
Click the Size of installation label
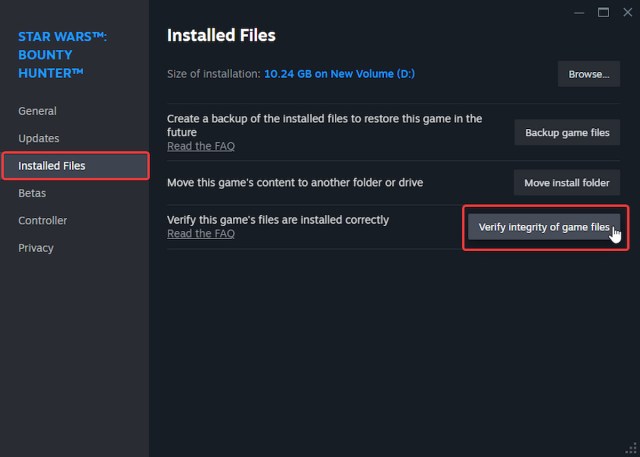[x=213, y=74]
